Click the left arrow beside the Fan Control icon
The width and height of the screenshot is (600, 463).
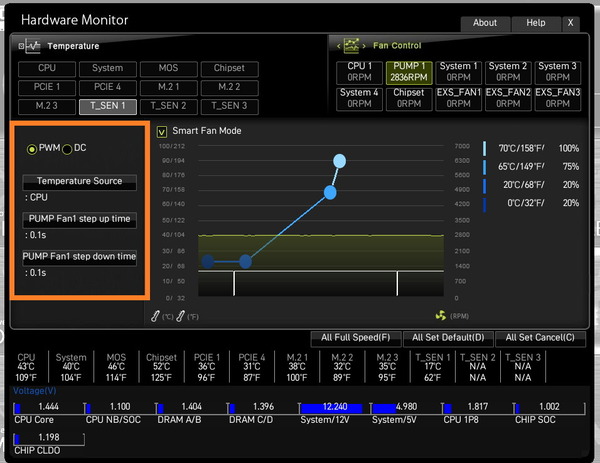pyautogui.click(x=339, y=46)
